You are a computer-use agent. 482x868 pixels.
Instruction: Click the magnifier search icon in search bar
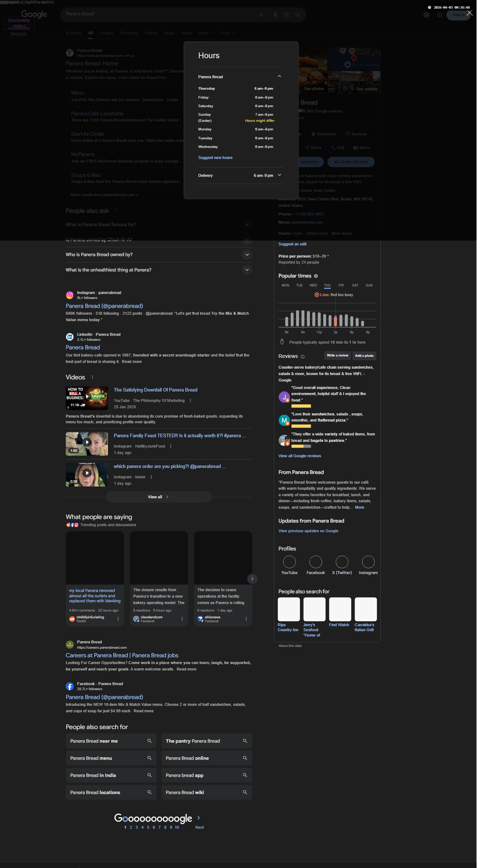tap(297, 15)
